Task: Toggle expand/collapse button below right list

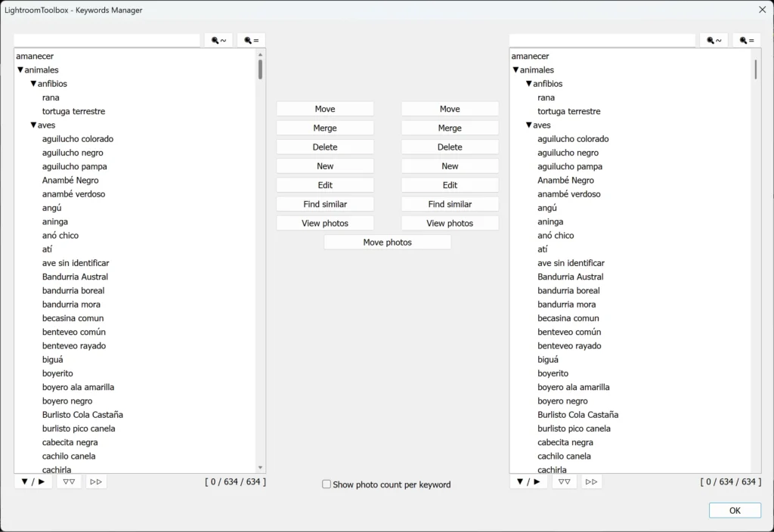Action: tap(528, 481)
